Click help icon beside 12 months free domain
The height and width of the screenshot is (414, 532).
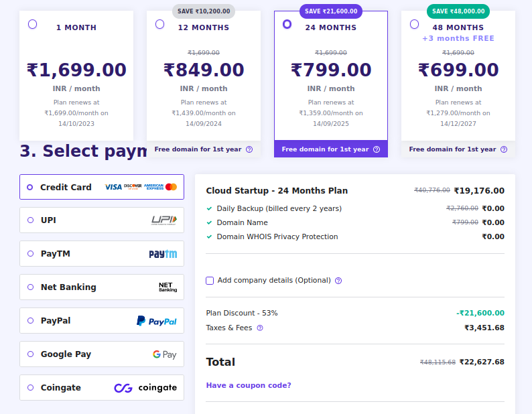[x=249, y=149]
